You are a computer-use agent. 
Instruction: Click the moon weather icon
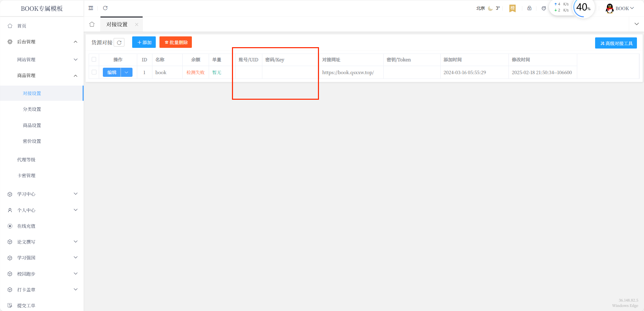click(490, 8)
